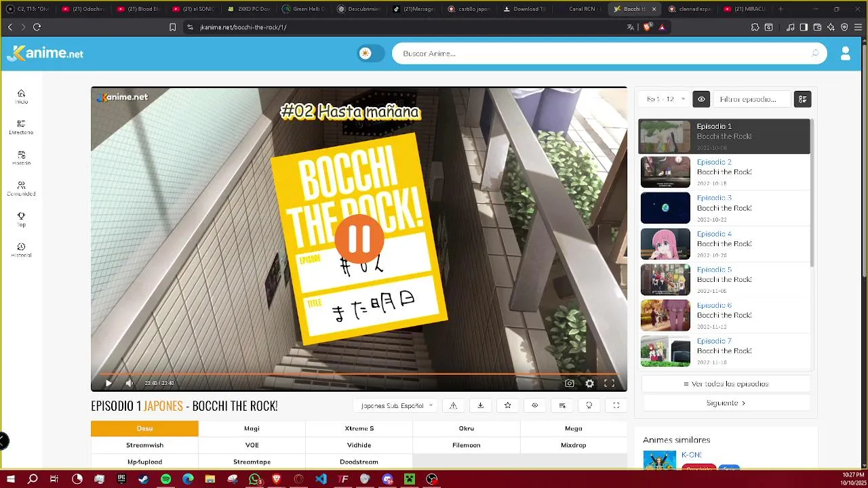Toggle lights off with the bulb icon
868x488 pixels.
[x=589, y=405]
